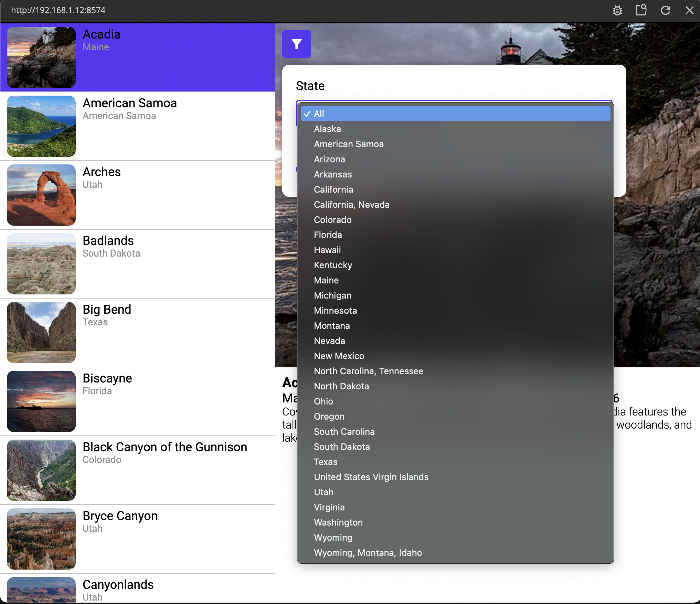The width and height of the screenshot is (700, 604).
Task: Select Badlands in the parks list
Action: pos(138,264)
